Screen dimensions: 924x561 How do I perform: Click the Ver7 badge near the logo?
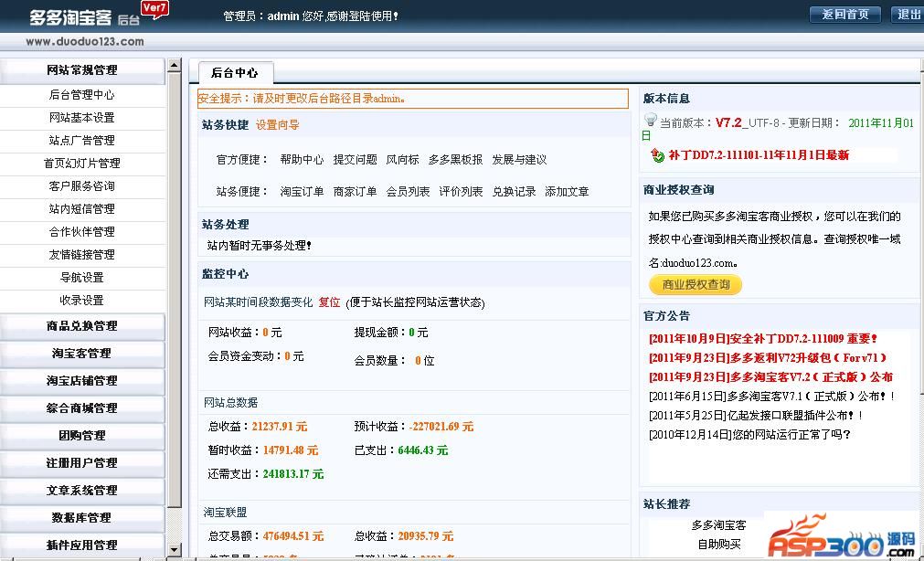pyautogui.click(x=154, y=11)
